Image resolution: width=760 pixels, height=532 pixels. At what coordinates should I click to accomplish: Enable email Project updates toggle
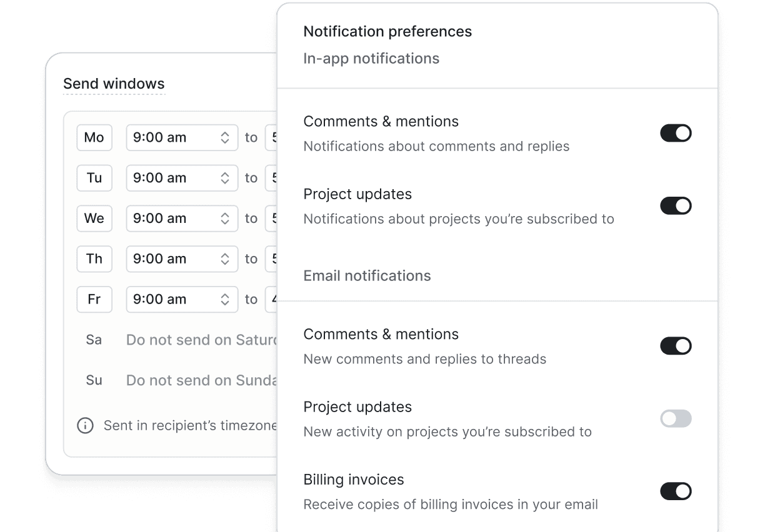(676, 418)
